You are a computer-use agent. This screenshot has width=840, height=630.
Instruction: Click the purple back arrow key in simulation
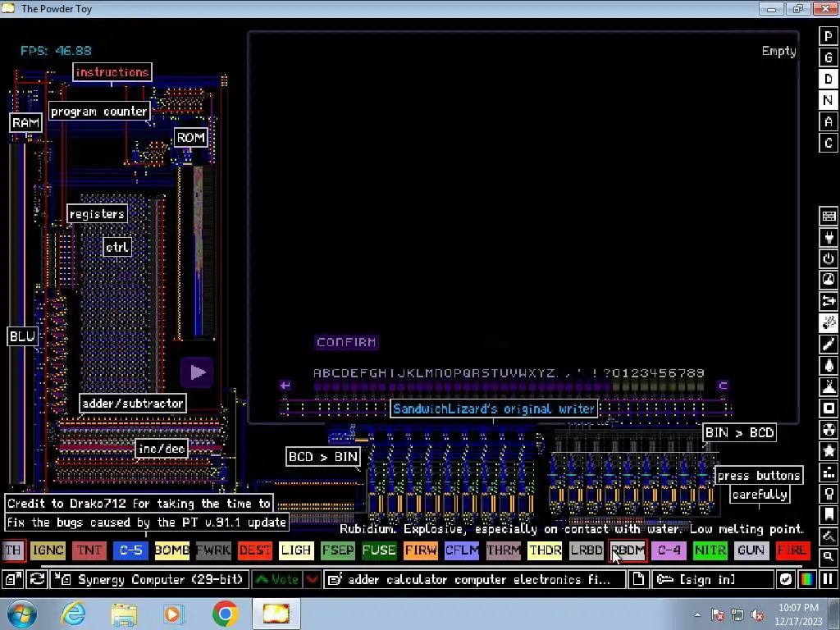pos(285,386)
